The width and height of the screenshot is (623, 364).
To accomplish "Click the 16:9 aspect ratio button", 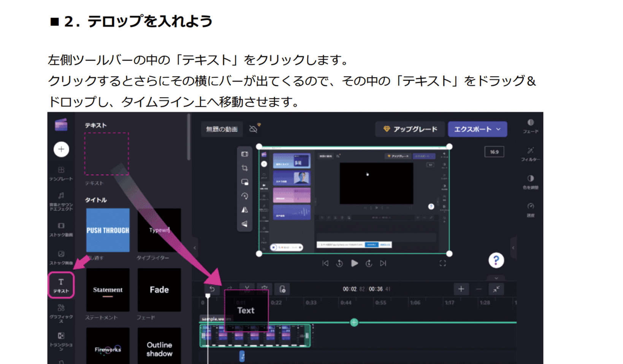I will (494, 152).
